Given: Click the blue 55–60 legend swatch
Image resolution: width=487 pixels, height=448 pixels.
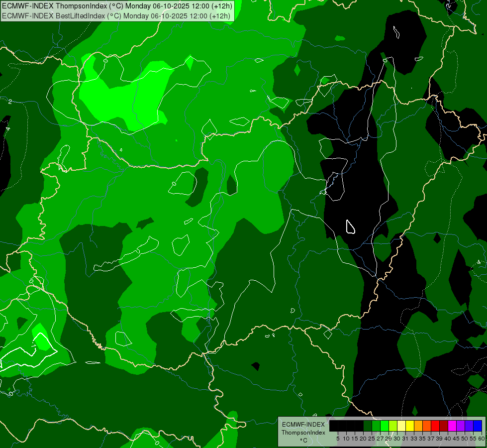Looking at the screenshot, I should (x=478, y=426).
